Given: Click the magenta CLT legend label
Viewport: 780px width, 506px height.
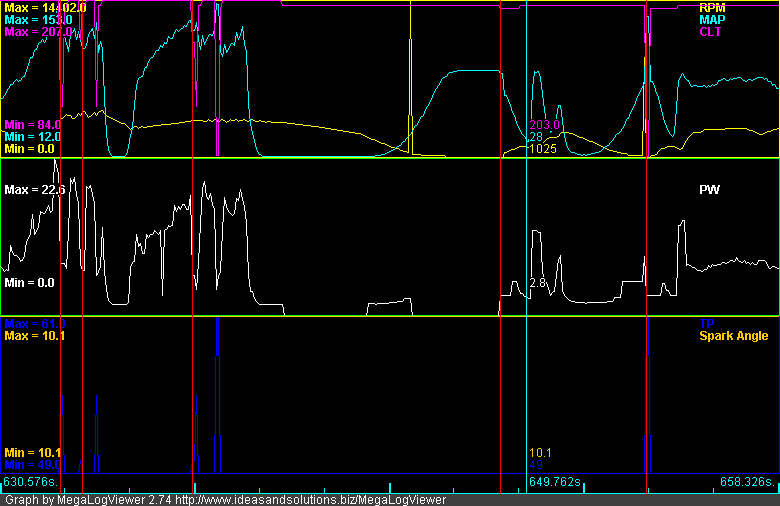Looking at the screenshot, I should click(x=711, y=32).
